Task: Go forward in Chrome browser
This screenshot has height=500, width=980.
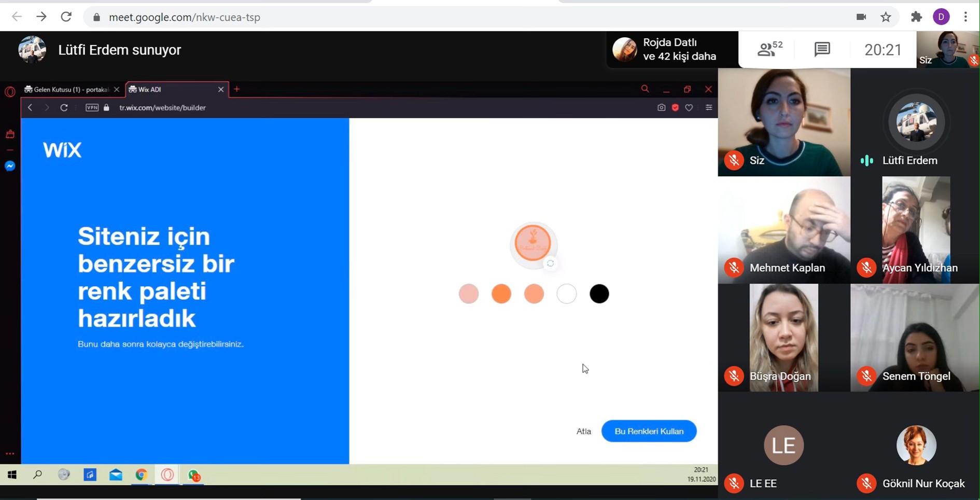Action: (41, 17)
